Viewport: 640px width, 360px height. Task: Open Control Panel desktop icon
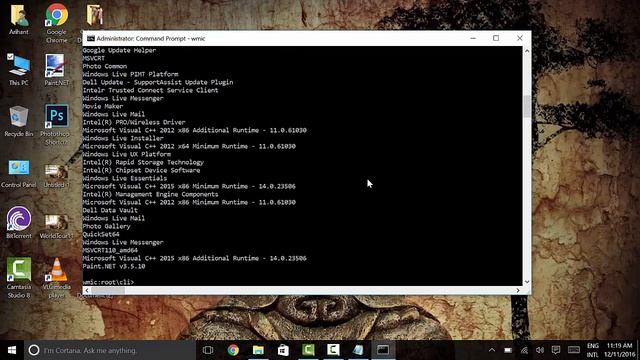[x=19, y=173]
